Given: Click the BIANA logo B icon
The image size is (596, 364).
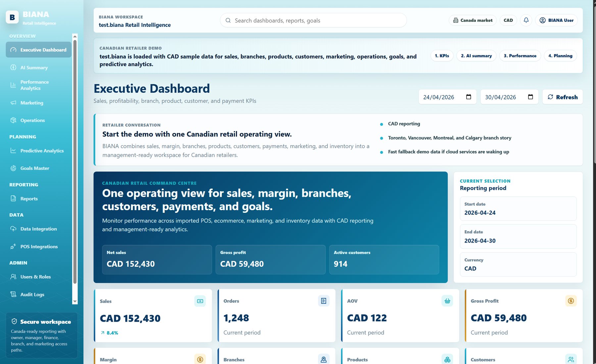Looking at the screenshot, I should click(x=12, y=17).
